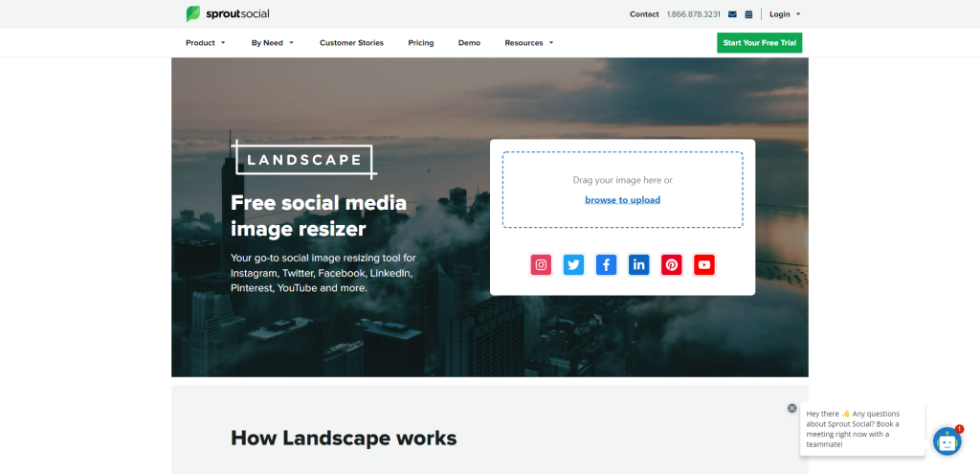Select the YouTube icon
Viewport: 980px width, 474px height.
704,265
